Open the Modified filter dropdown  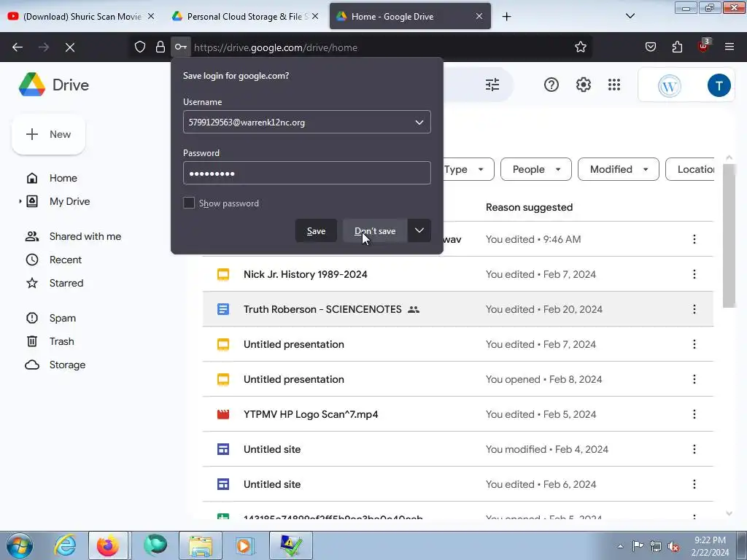click(x=619, y=169)
